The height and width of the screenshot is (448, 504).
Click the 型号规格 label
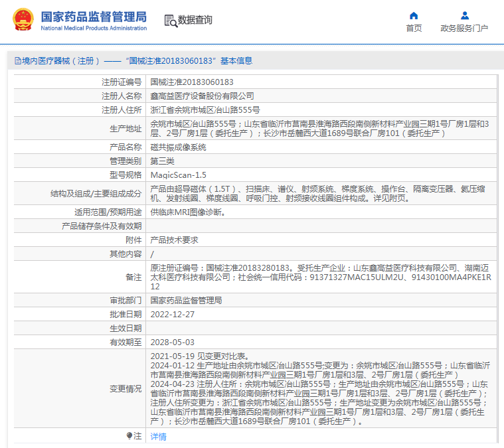pos(126,175)
